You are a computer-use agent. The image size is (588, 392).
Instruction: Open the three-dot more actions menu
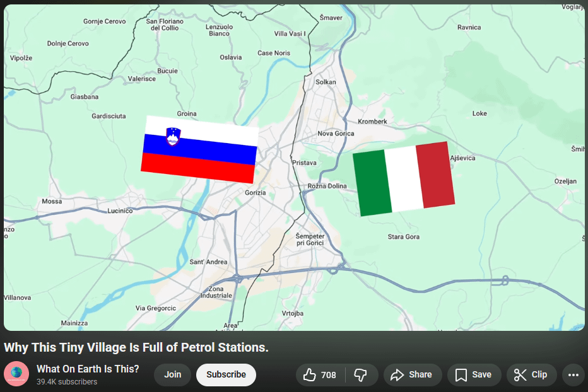click(573, 375)
